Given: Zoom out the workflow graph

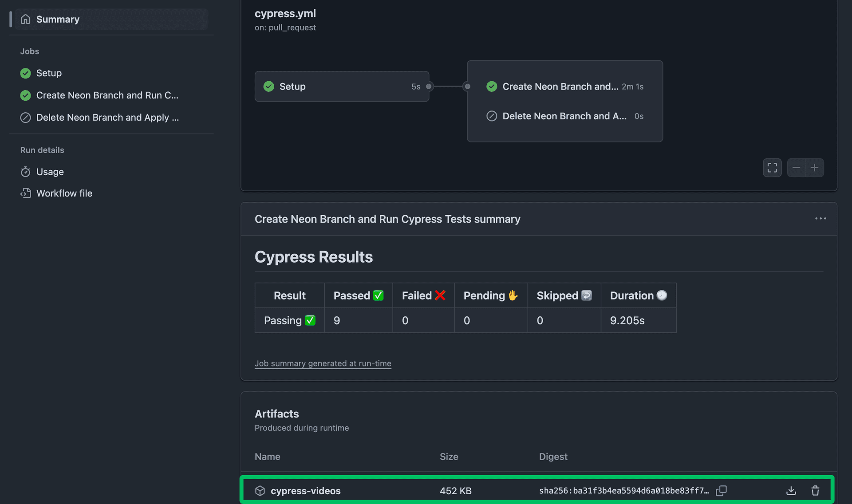Looking at the screenshot, I should [x=796, y=168].
